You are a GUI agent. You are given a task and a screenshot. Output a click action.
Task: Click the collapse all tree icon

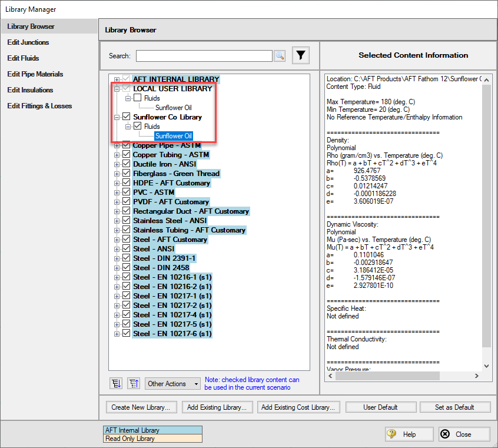tap(134, 383)
